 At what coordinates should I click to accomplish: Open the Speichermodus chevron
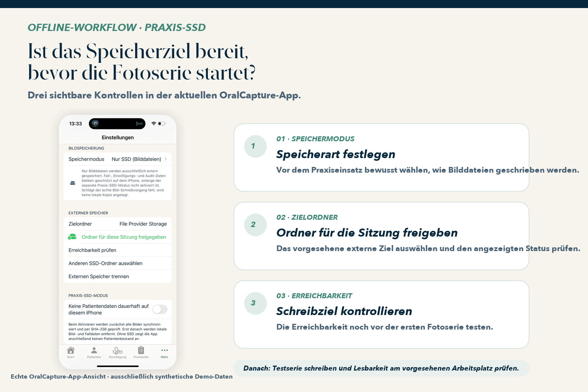coord(165,159)
